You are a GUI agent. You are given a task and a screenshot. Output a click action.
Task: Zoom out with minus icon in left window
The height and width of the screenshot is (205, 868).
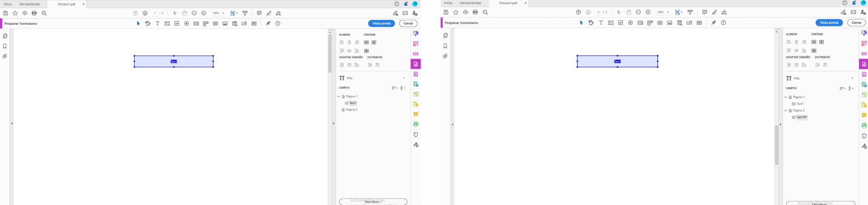[194, 13]
